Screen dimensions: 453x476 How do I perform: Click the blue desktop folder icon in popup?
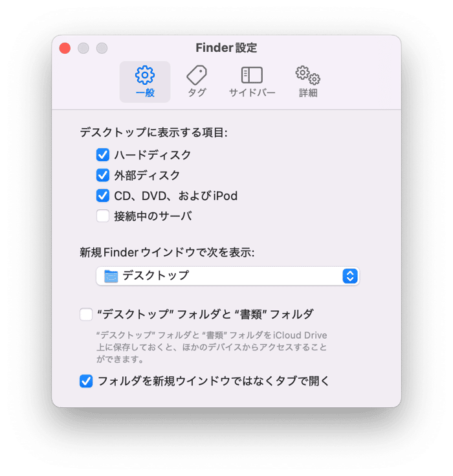(x=111, y=276)
